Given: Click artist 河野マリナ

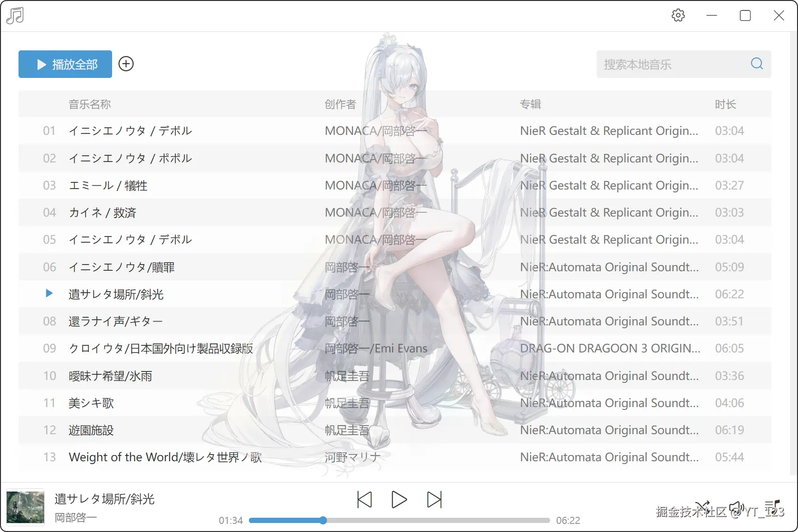Looking at the screenshot, I should (352, 457).
